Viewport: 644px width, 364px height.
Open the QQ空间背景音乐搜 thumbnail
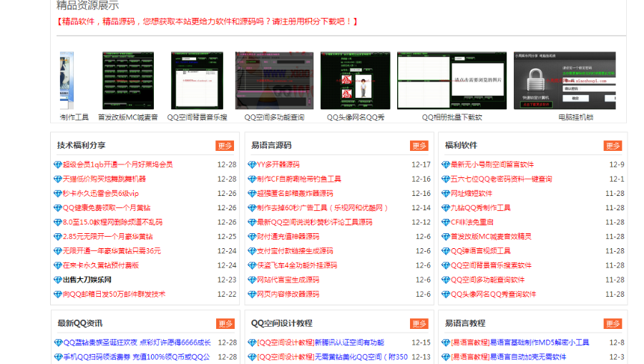tap(197, 80)
